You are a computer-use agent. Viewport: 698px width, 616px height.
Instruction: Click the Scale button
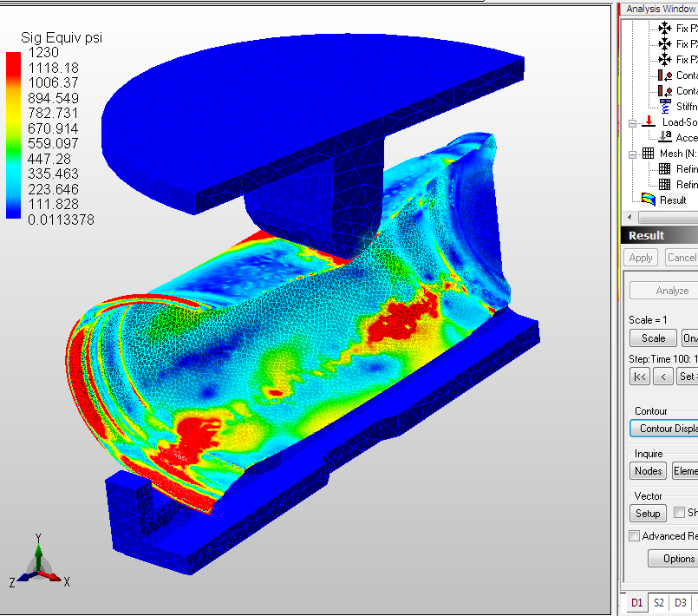coord(653,338)
